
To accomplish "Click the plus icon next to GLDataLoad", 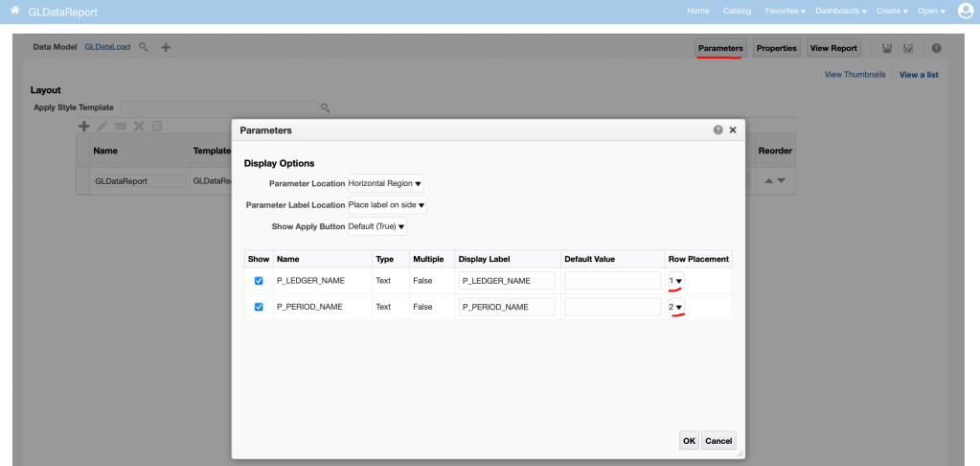I will tap(166, 47).
